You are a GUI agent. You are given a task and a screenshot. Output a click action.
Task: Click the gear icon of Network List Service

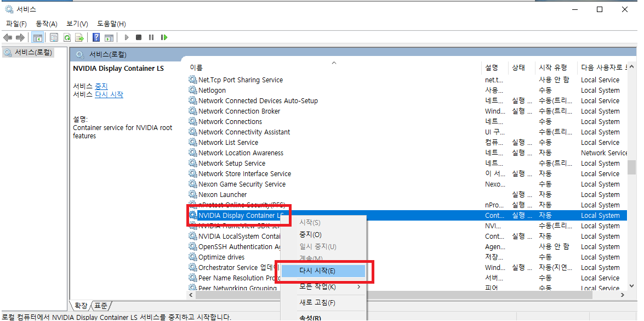click(x=192, y=143)
